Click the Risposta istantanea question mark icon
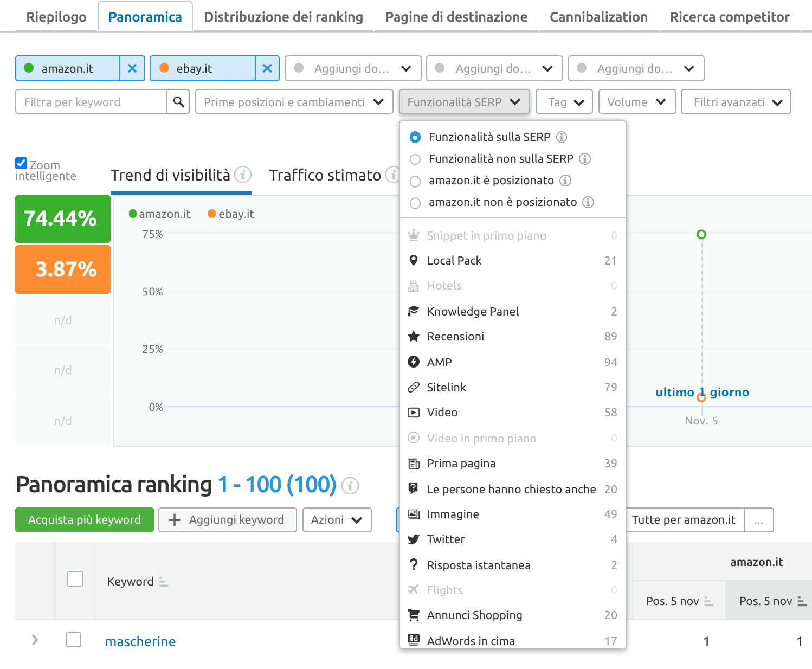812x669 pixels. coord(414,565)
